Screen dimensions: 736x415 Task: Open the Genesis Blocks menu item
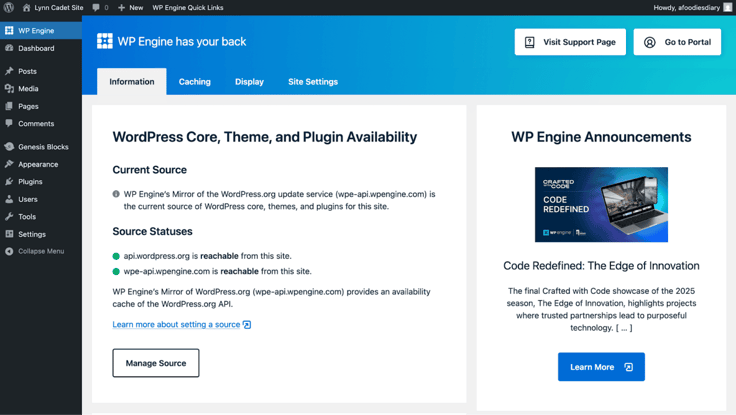pos(41,146)
